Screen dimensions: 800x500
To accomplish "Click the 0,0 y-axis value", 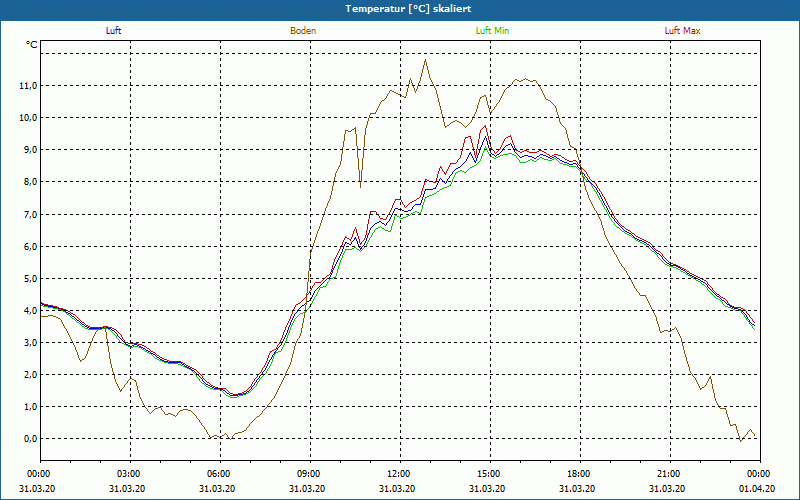I will click(x=30, y=439).
